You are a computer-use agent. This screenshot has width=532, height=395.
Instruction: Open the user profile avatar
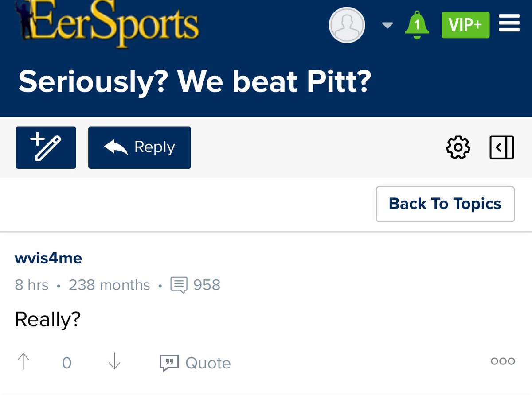[347, 25]
